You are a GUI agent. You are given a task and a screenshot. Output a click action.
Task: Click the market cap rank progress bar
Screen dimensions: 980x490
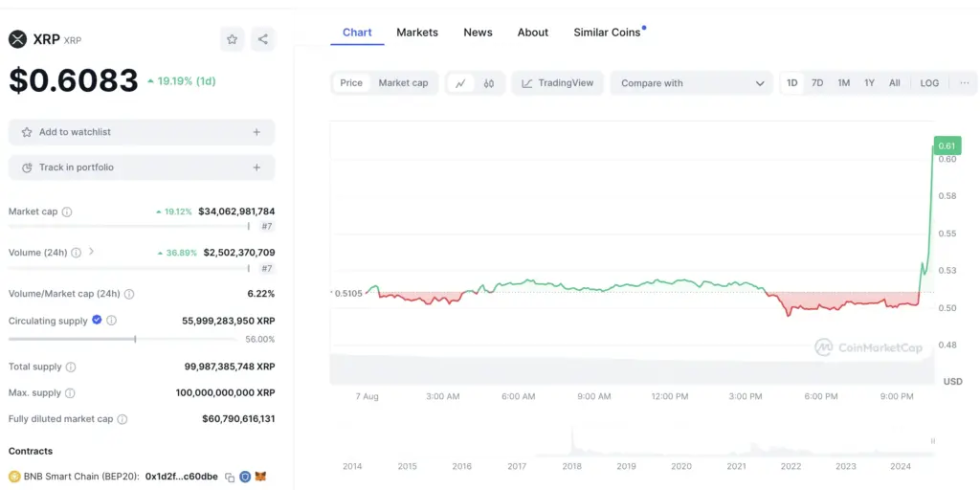[x=129, y=226]
